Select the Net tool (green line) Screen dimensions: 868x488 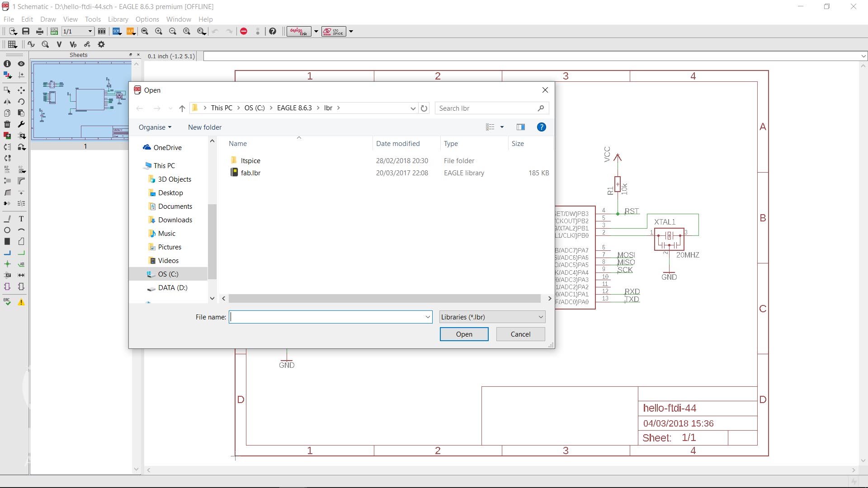tap(21, 253)
